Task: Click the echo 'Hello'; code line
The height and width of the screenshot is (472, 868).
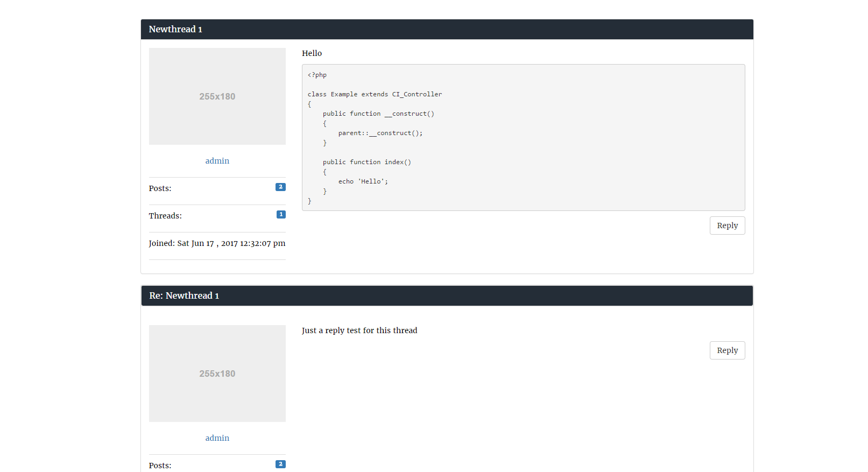Action: tap(363, 181)
